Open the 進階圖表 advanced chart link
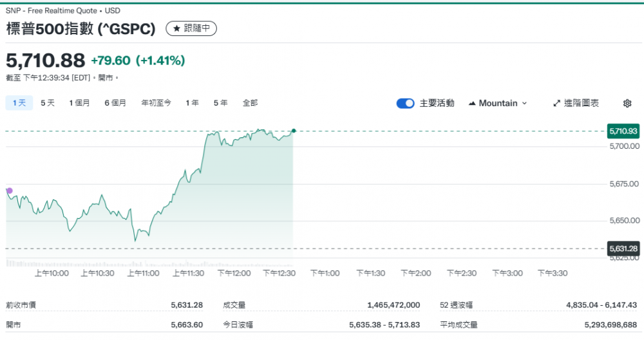 point(576,103)
